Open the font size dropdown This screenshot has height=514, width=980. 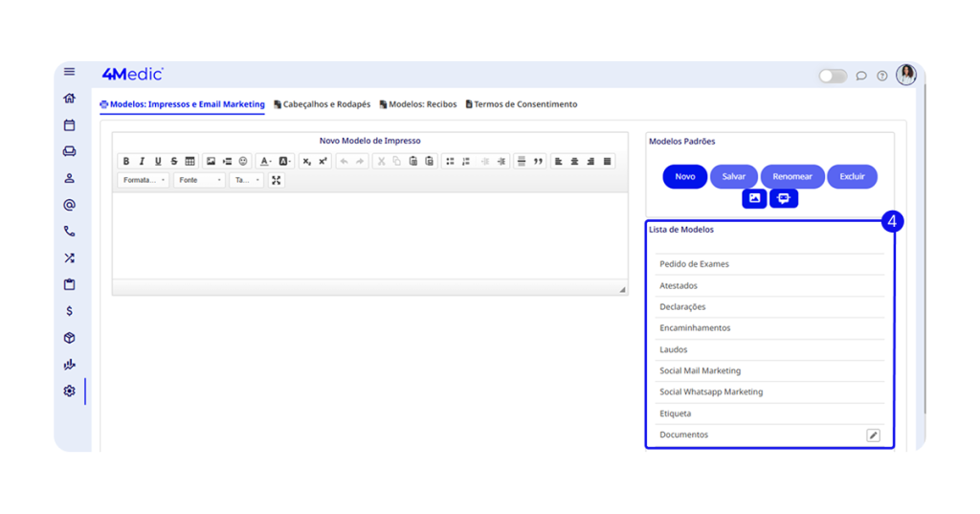(x=245, y=180)
